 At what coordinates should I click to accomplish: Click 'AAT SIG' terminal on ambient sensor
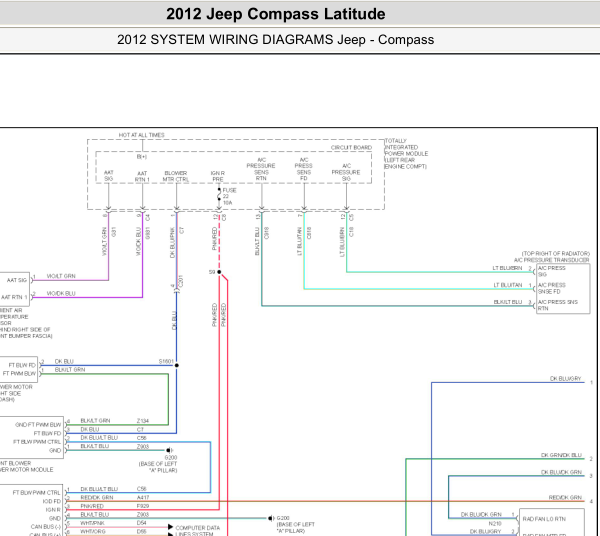pyautogui.click(x=17, y=280)
